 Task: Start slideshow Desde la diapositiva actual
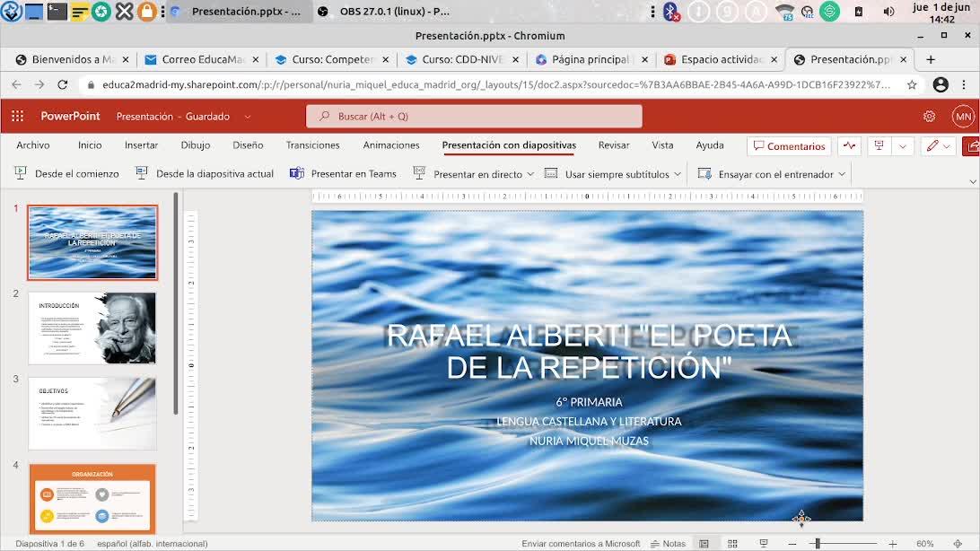pos(205,174)
